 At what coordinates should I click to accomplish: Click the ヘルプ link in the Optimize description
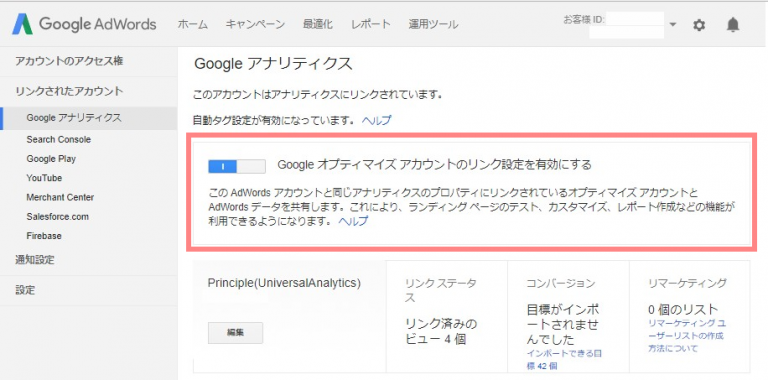click(353, 221)
